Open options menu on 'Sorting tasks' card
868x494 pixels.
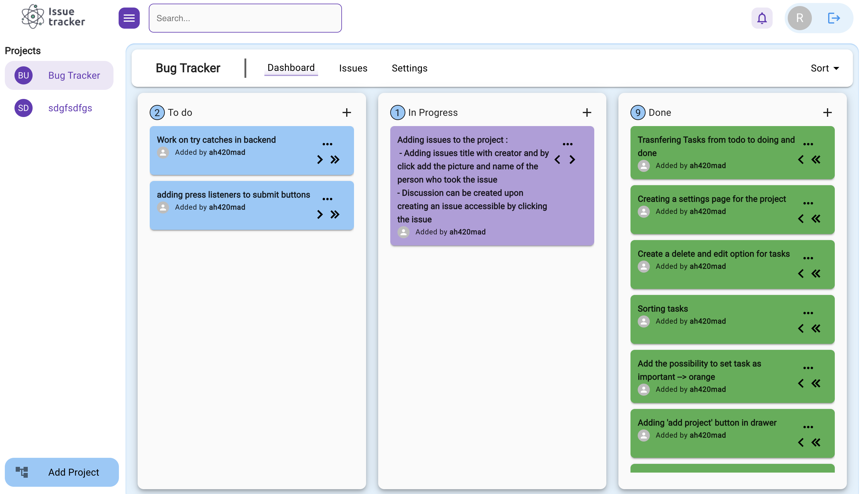pos(808,313)
